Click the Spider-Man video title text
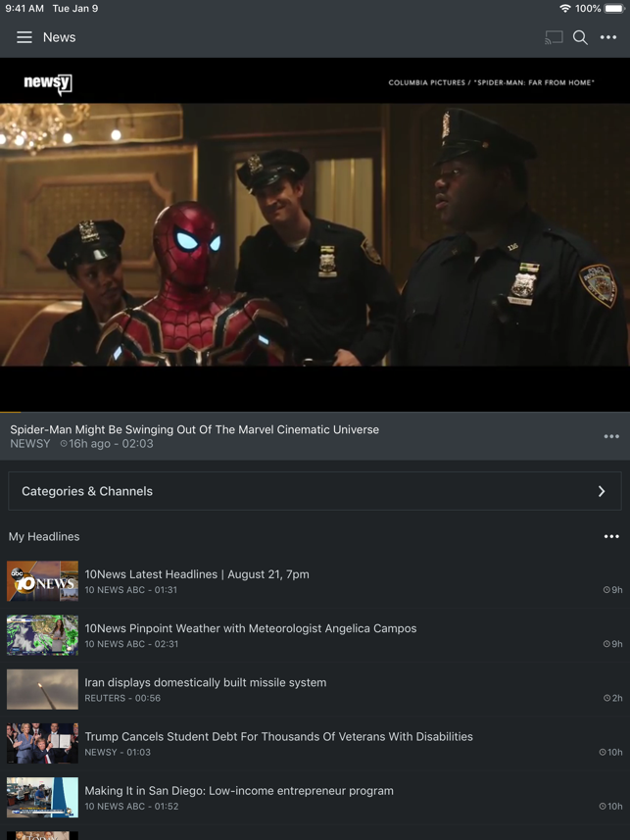630x840 pixels. 194,429
